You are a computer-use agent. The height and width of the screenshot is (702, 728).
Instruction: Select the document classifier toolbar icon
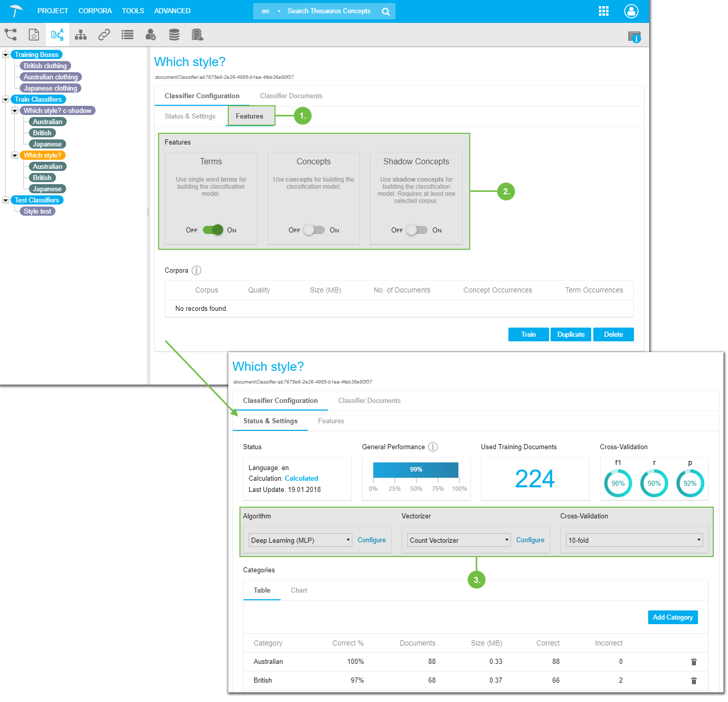click(x=57, y=35)
